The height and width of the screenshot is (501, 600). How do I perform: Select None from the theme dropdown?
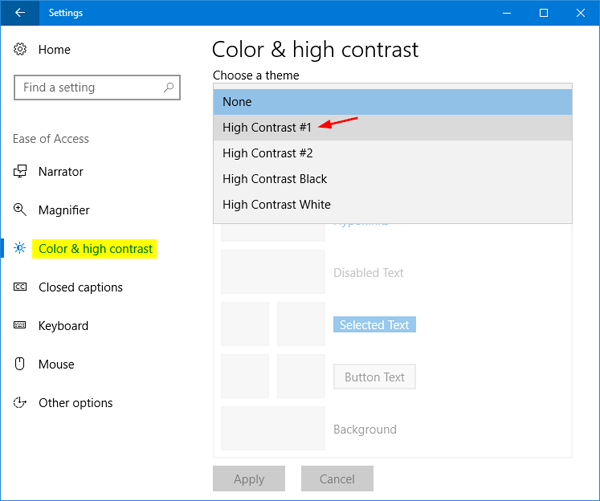click(x=392, y=102)
